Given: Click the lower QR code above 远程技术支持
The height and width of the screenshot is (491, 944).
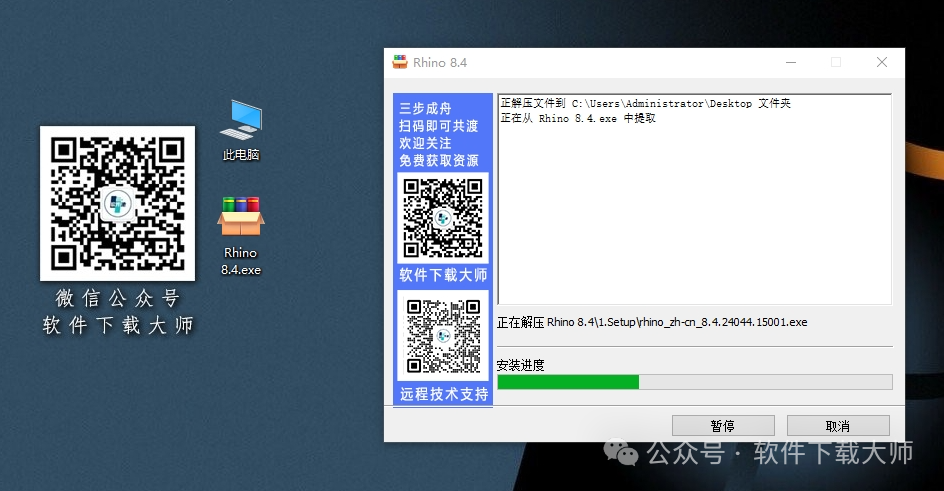Looking at the screenshot, I should pyautogui.click(x=442, y=335).
